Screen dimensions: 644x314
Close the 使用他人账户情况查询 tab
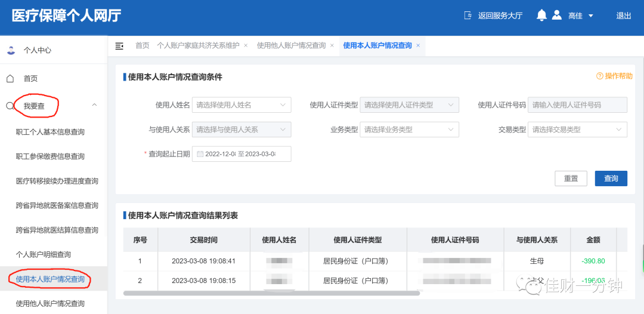pyautogui.click(x=332, y=45)
